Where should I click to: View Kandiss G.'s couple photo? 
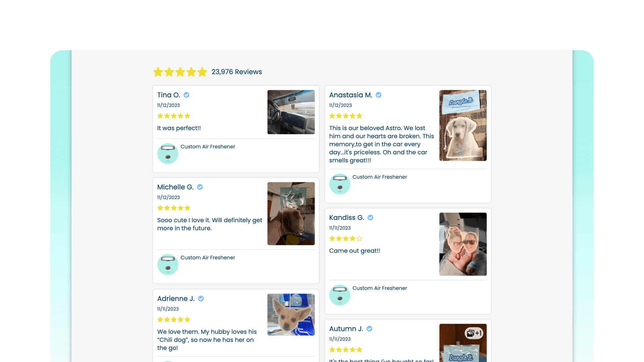click(463, 244)
